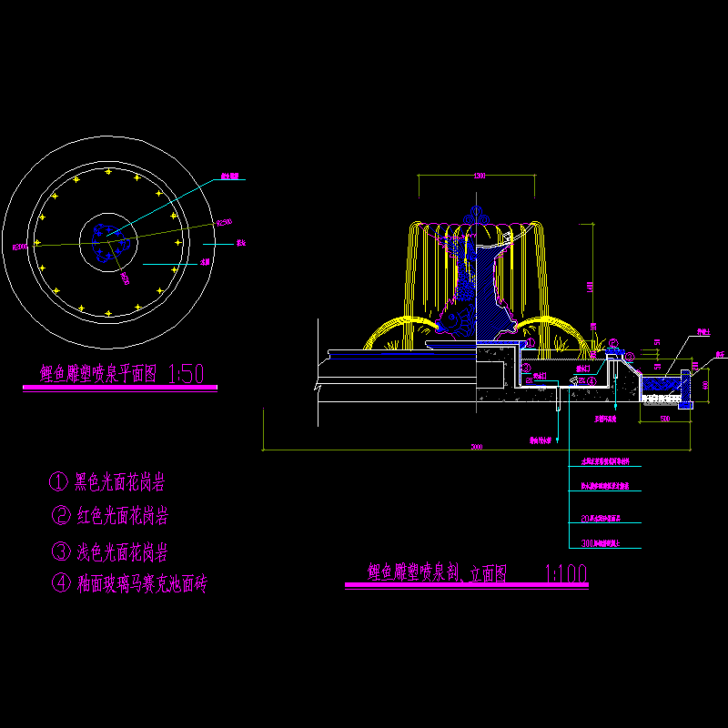Select the 5000 overall width dimension text

(x=477, y=447)
